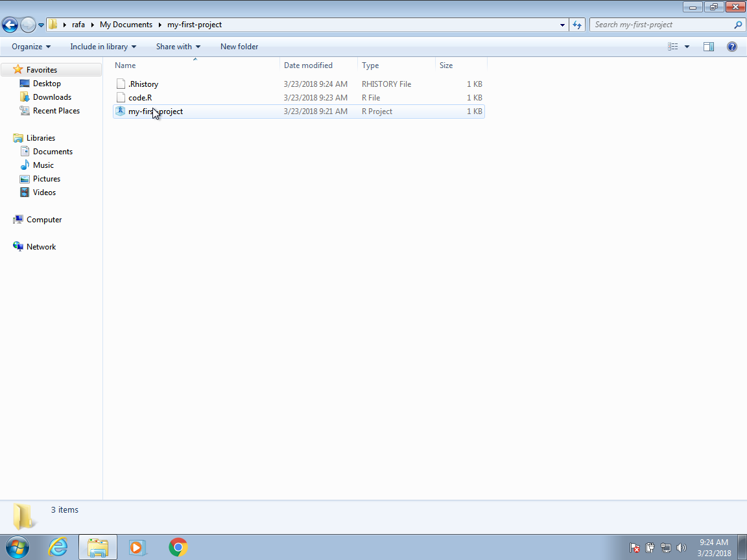Sort by Type column header
747x560 pixels.
click(396, 65)
